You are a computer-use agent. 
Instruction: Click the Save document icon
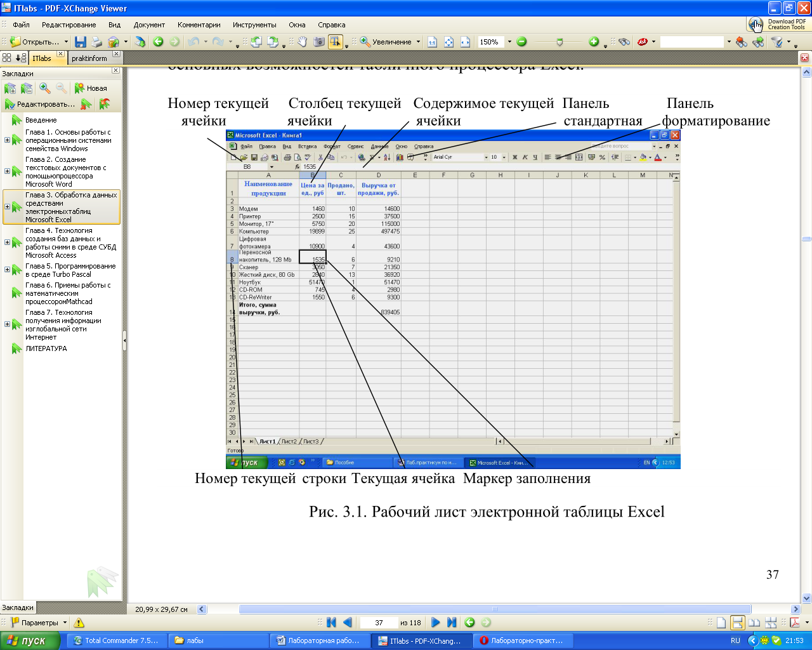[81, 42]
